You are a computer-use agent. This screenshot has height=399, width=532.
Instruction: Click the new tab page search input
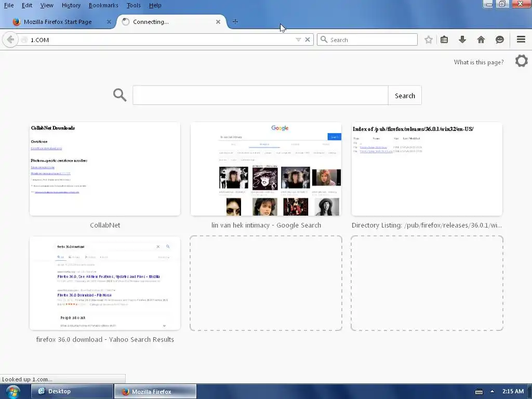(260, 96)
